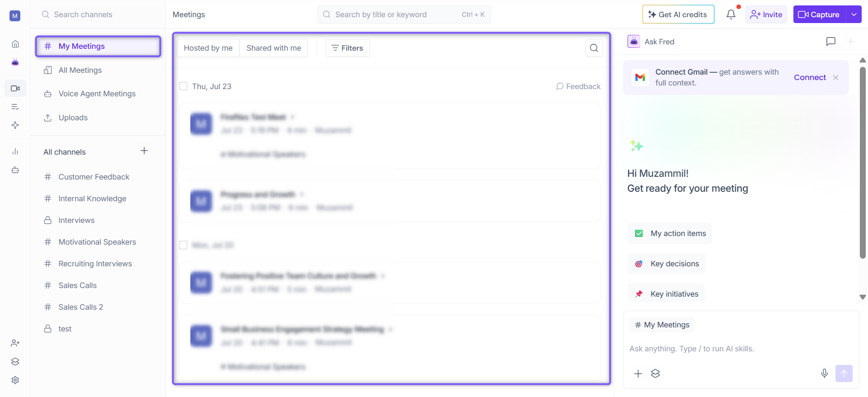Click Connect for Gmail
The width and height of the screenshot is (868, 397).
[x=810, y=77]
